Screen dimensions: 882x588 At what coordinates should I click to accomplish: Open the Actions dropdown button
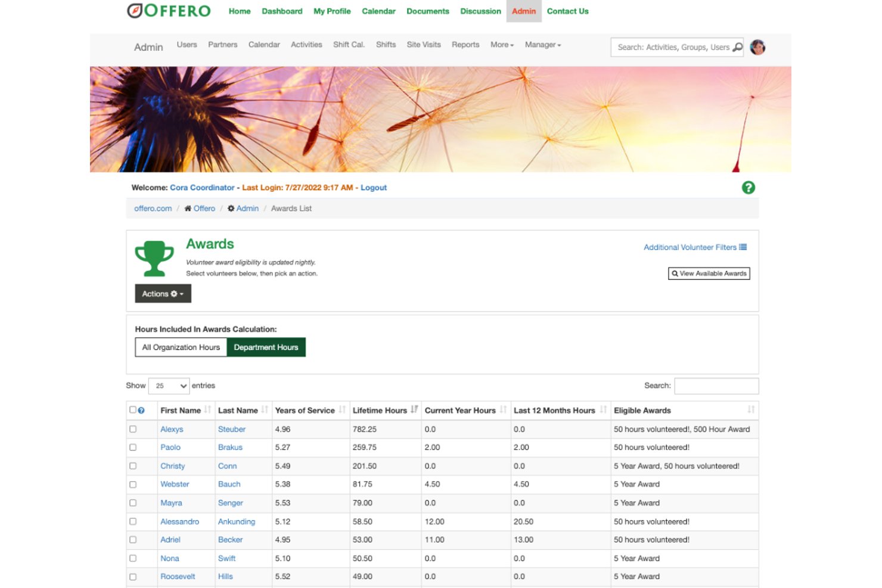163,294
